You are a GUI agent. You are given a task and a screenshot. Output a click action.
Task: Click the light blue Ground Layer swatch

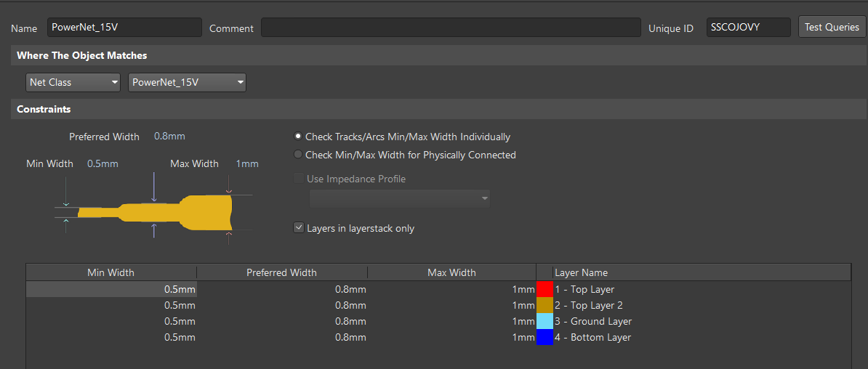544,321
